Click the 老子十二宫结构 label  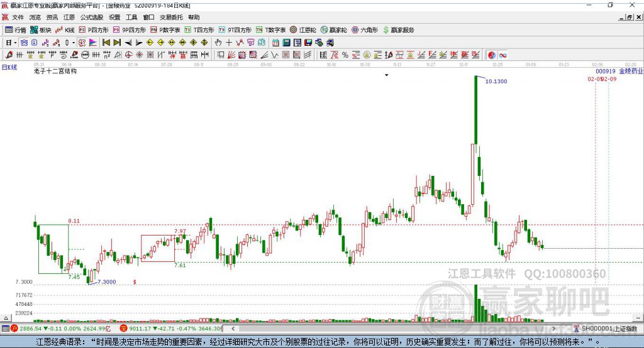(55, 71)
